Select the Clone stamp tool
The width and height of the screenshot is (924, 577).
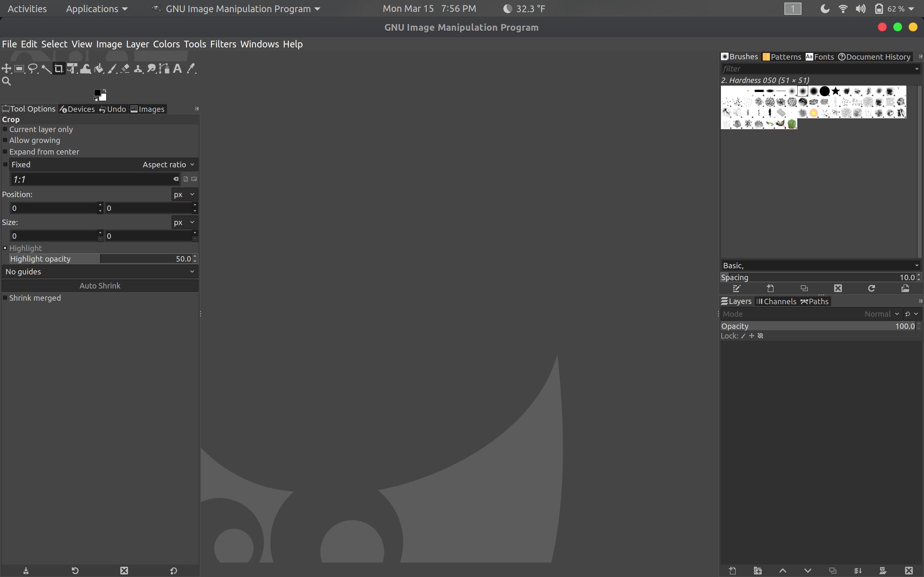tap(138, 69)
